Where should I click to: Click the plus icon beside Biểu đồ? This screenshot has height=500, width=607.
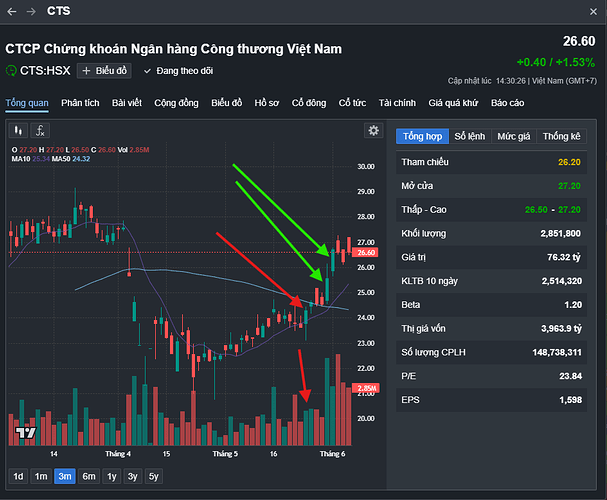86,71
